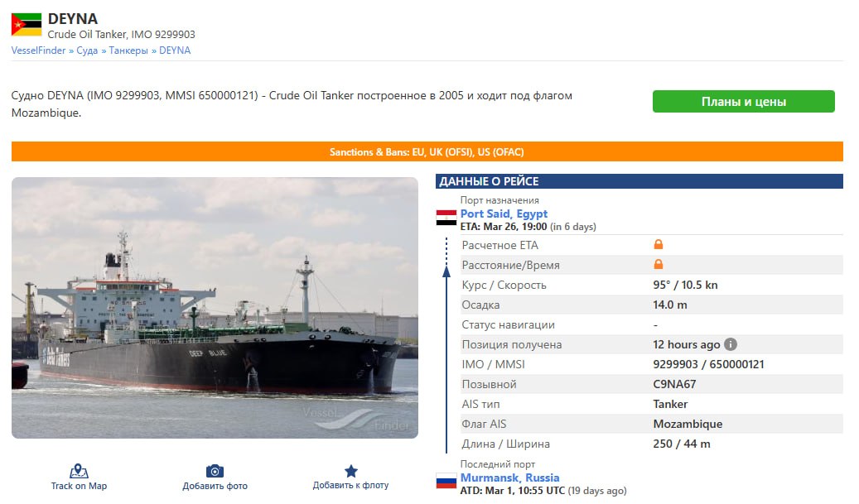Click the ETA: Mar 26, 19:00 text
859x504 pixels.
coord(504,227)
